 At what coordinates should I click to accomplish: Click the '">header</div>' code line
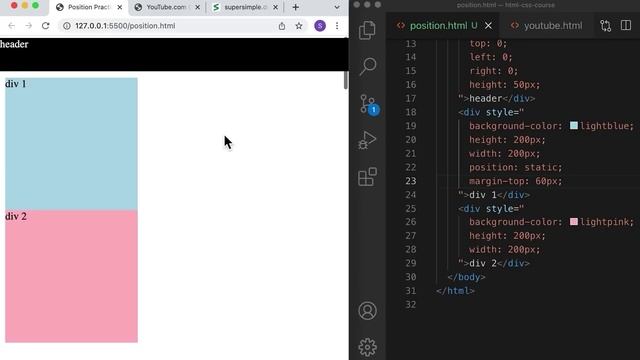click(x=496, y=99)
